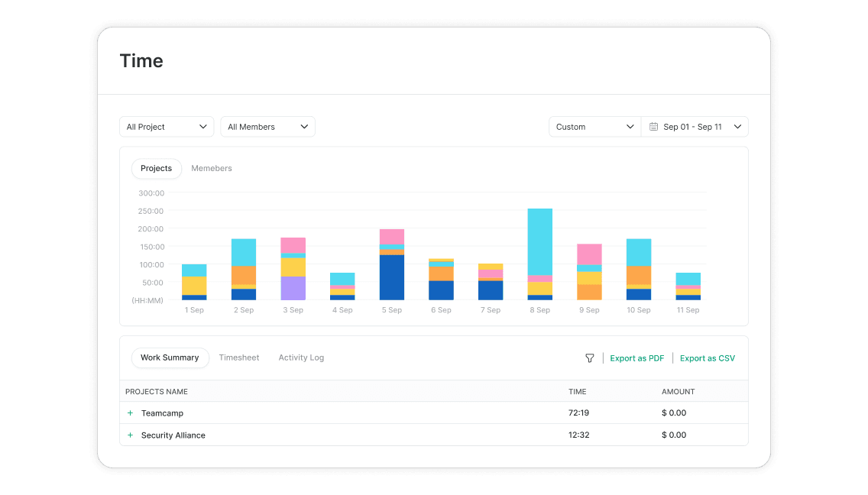This screenshot has width=868, height=495.
Task: Select the Work Summary tab
Action: [170, 357]
